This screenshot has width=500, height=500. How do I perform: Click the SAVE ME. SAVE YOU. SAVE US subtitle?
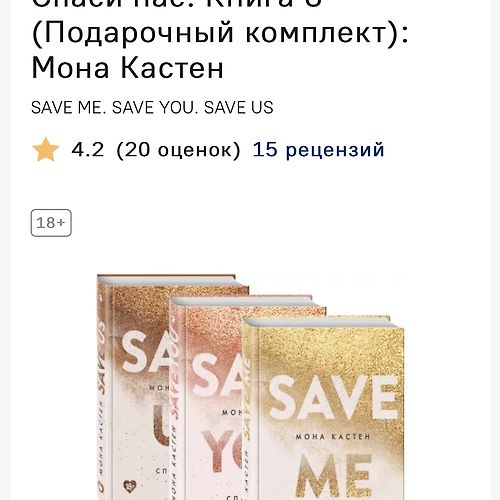click(x=152, y=107)
